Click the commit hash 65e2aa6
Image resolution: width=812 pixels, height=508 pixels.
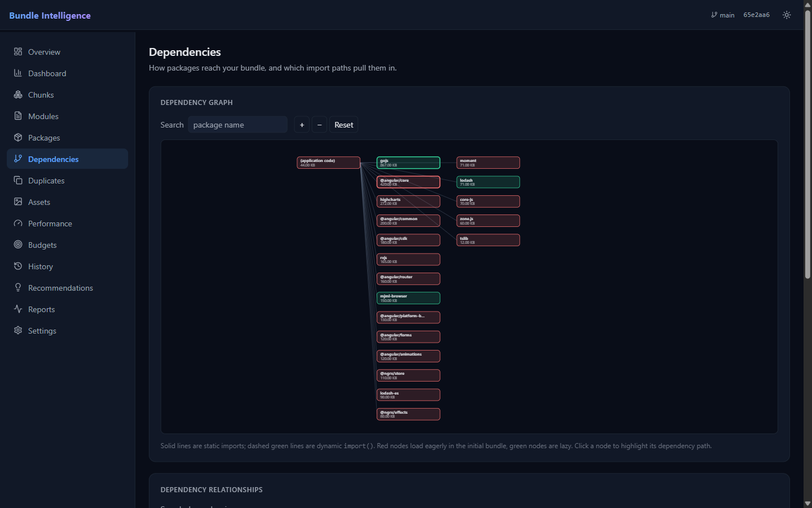[x=756, y=15]
